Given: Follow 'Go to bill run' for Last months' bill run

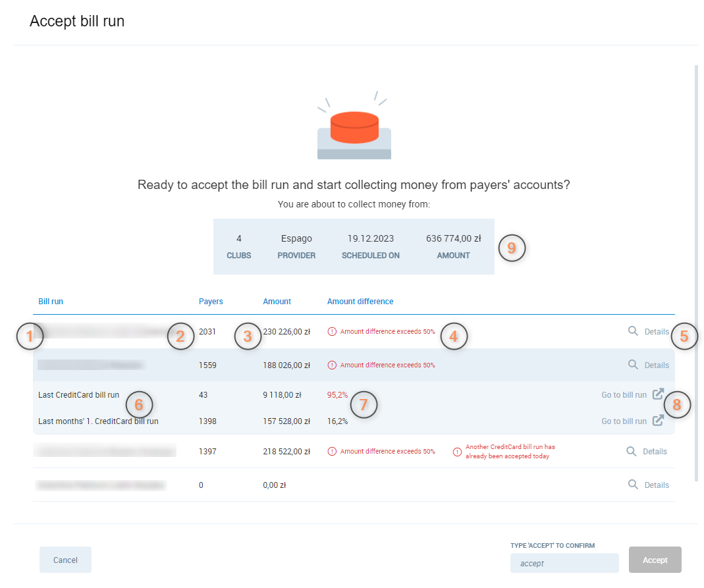Looking at the screenshot, I should 624,421.
